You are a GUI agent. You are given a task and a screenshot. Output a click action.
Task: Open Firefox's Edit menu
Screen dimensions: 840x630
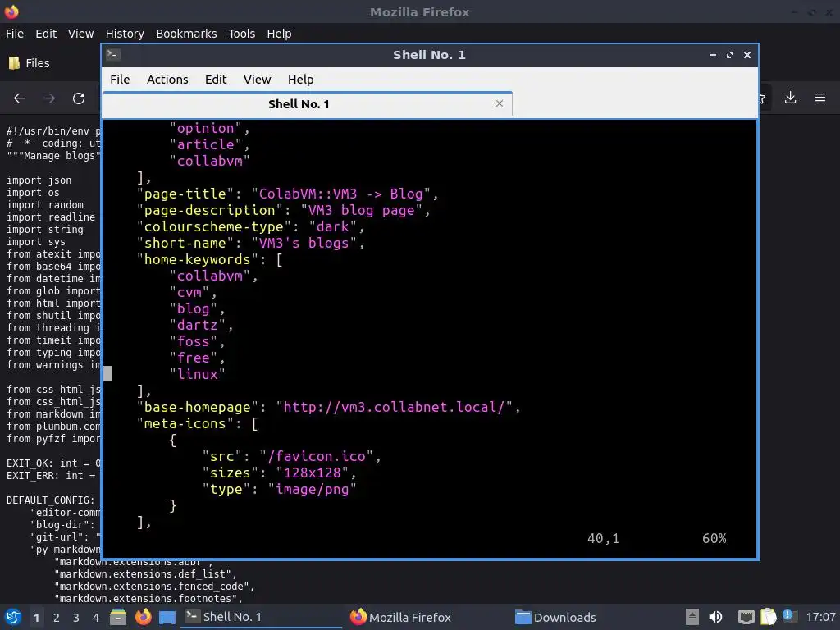coord(46,34)
